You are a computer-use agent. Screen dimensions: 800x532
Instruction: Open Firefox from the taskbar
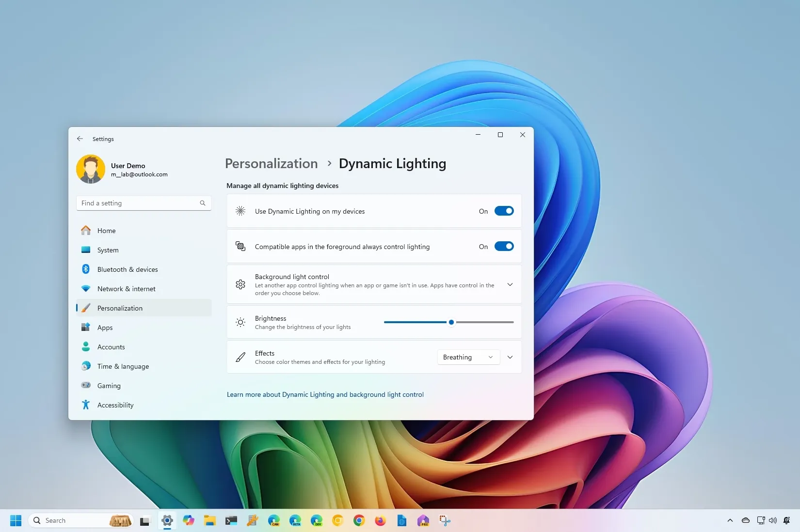click(380, 520)
